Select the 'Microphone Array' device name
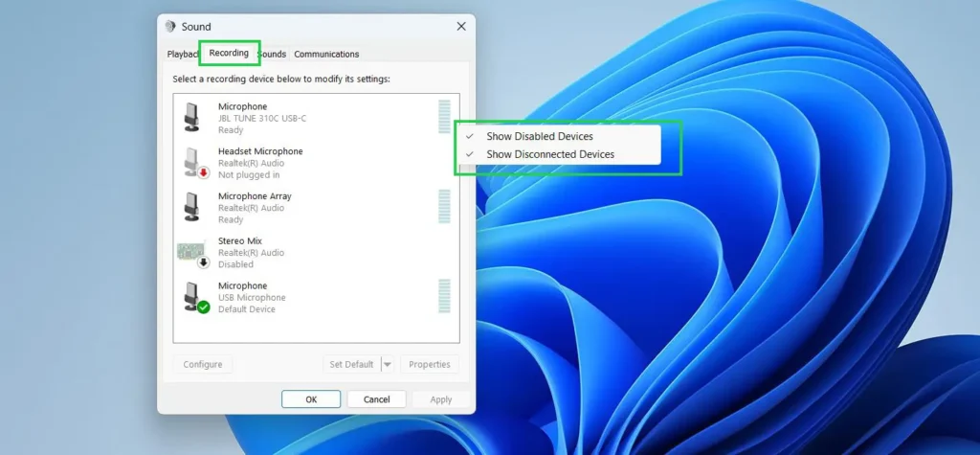Screen dimensions: 980x455 click(255, 196)
